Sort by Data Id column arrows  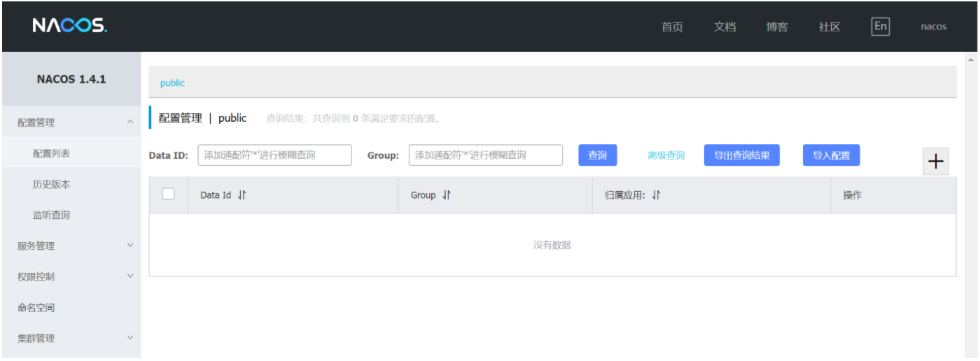point(241,195)
